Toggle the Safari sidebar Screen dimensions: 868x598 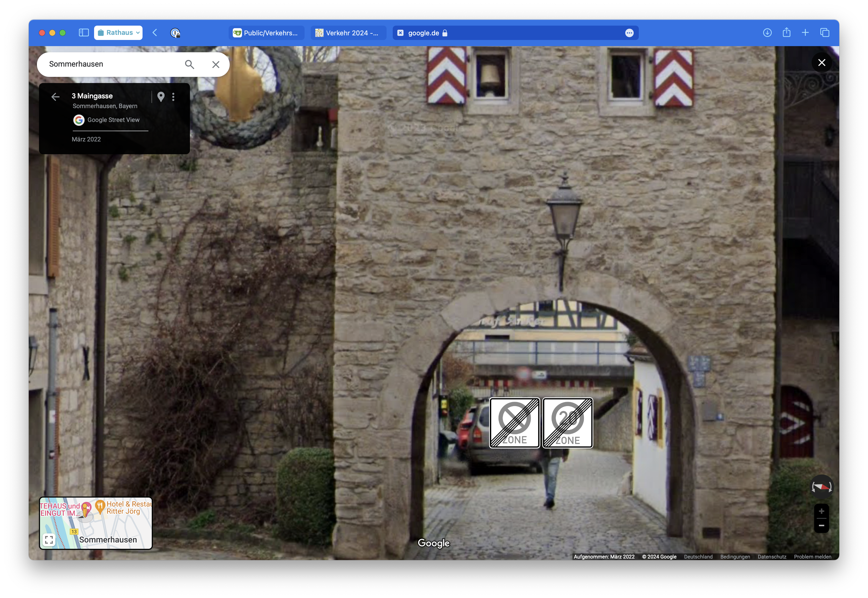[x=84, y=33]
